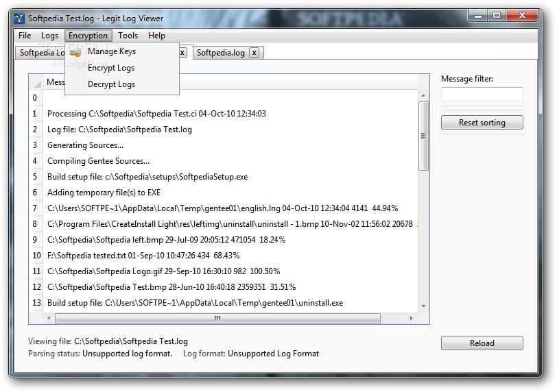Viewport: 557px width, 392px height.
Task: Select Encrypt Logs menu entry
Action: click(x=122, y=68)
